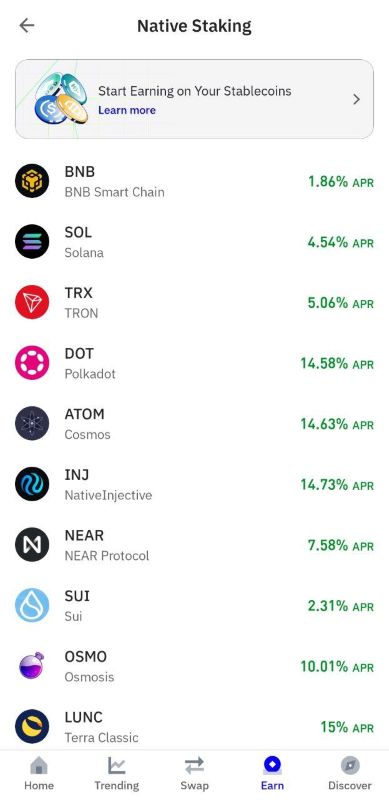Screen dimensions: 389x800
Task: Tap the back arrow icon
Action: (27, 26)
